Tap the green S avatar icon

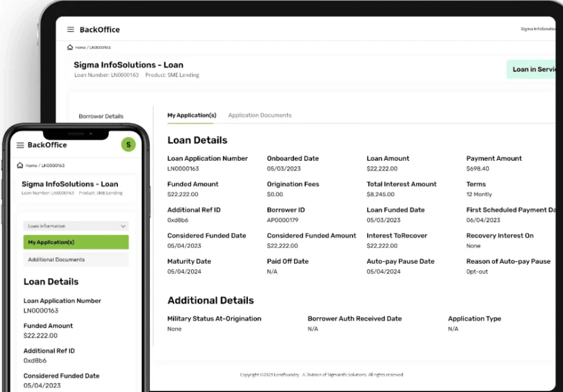coord(128,145)
